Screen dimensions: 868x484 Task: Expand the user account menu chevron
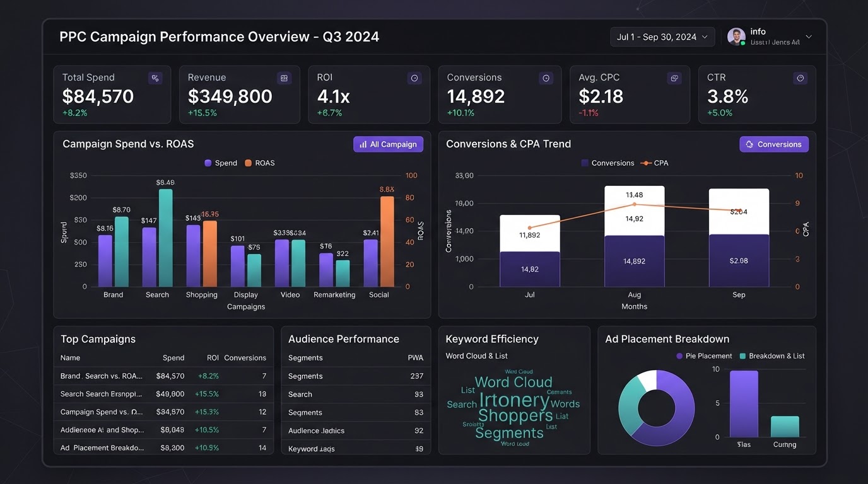pos(809,37)
